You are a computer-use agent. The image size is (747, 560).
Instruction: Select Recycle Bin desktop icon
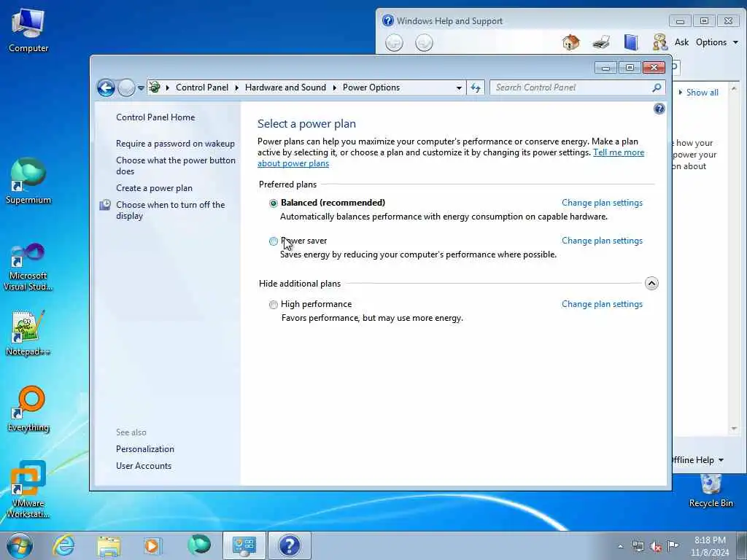coord(711,491)
